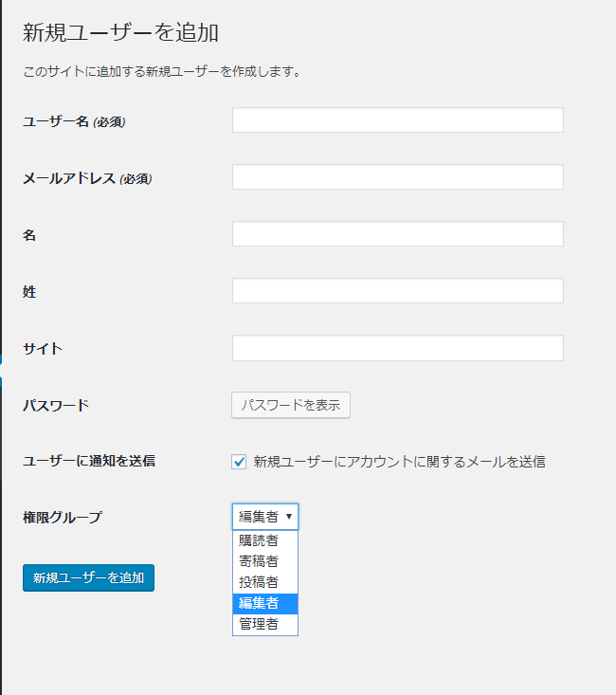This screenshot has width=616, height=695.
Task: Click the ユーザー名 text input field
Action: point(397,120)
